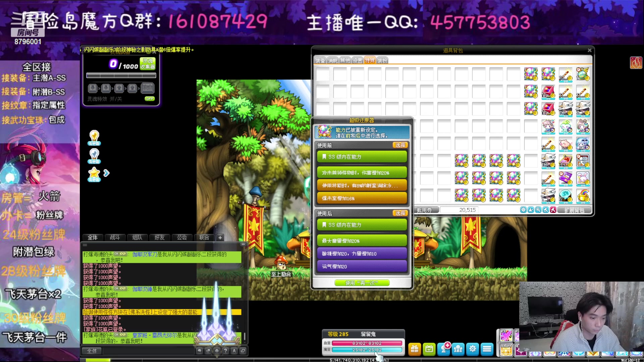Click the chat font A icon
This screenshot has height=362, width=644.
[234, 351]
